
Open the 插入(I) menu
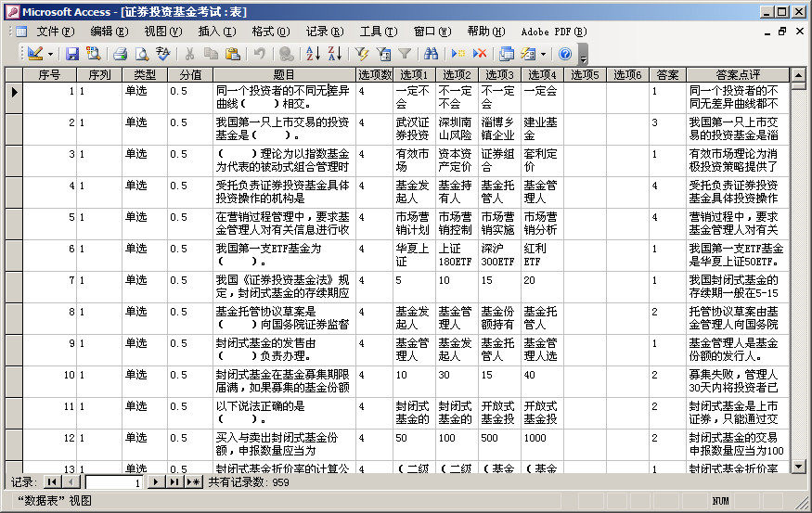[x=217, y=32]
